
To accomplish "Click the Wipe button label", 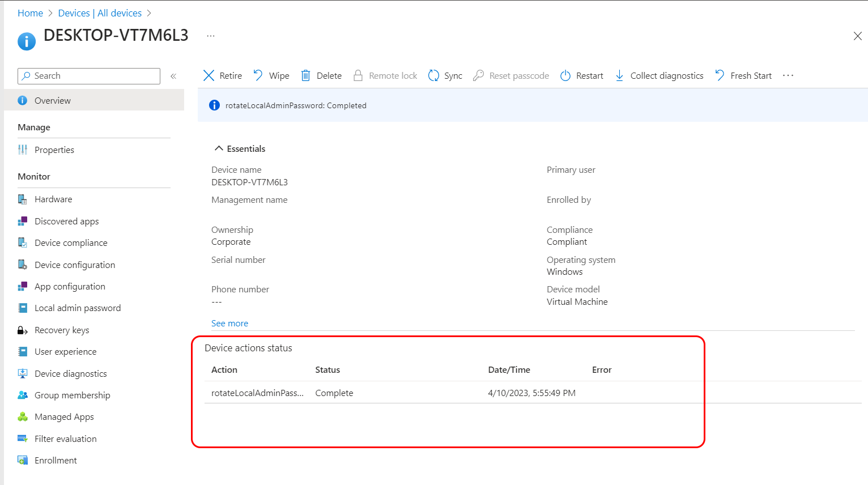I will tap(279, 75).
